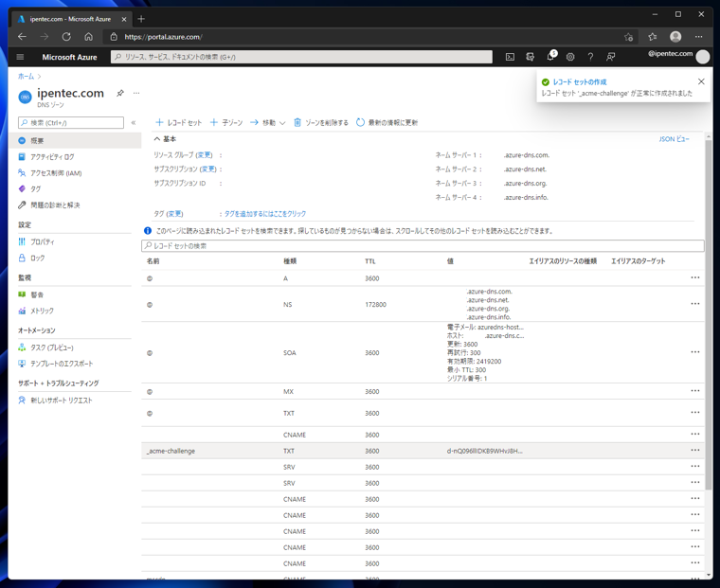
Task: Add a 子ゾーン child zone
Action: [x=225, y=122]
